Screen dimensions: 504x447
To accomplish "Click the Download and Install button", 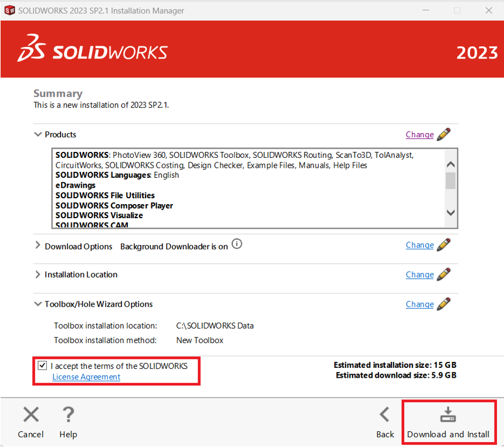I will [x=448, y=422].
